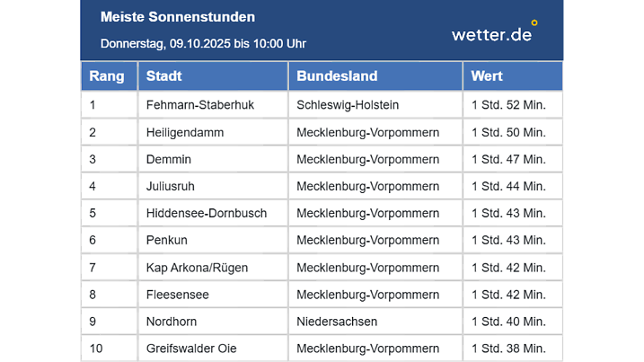Select the Fehmarn-Staberhuk city entry
The width and height of the screenshot is (644, 362).
coord(200,105)
